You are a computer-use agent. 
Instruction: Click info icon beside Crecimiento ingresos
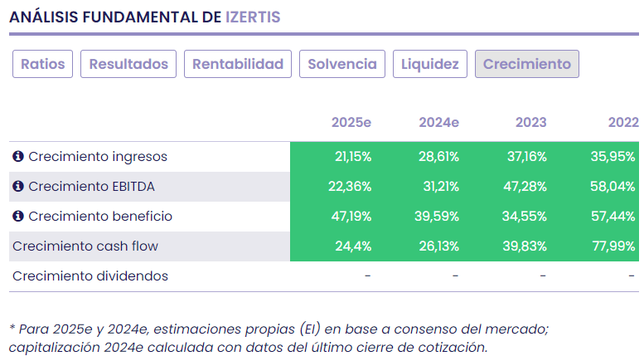[x=18, y=157]
